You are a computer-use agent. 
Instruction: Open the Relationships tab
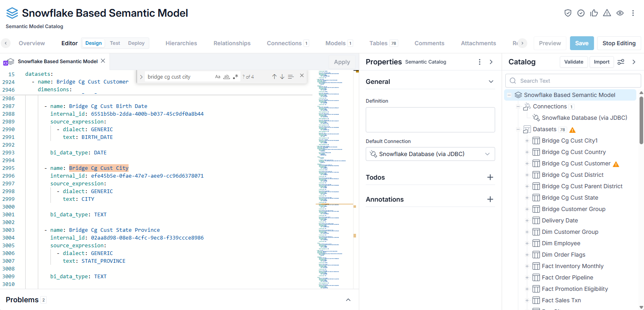[x=232, y=43]
